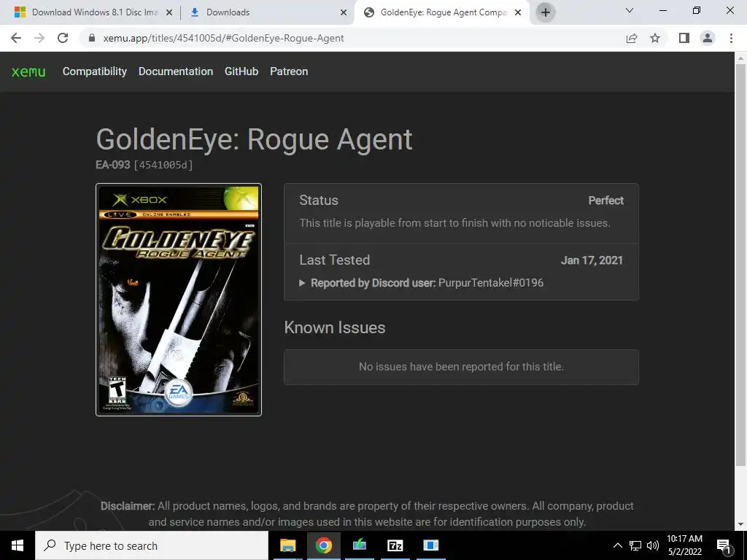Click the Known Issues heading
Viewport: 747px width, 560px height.
coord(334,327)
